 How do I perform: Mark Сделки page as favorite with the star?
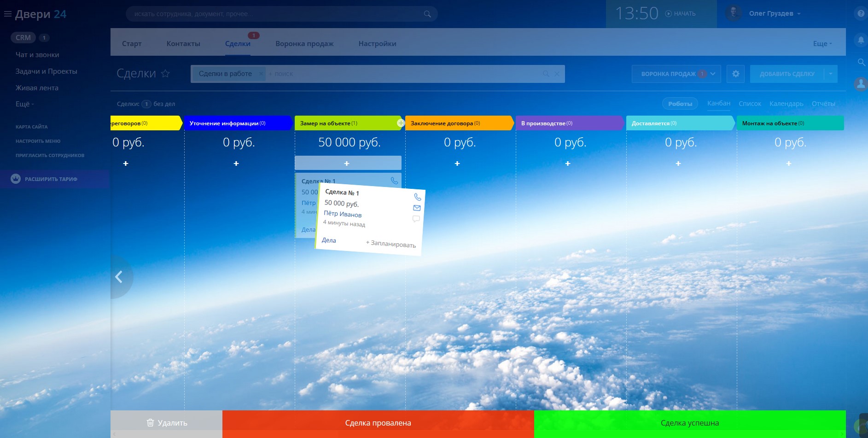(x=165, y=73)
